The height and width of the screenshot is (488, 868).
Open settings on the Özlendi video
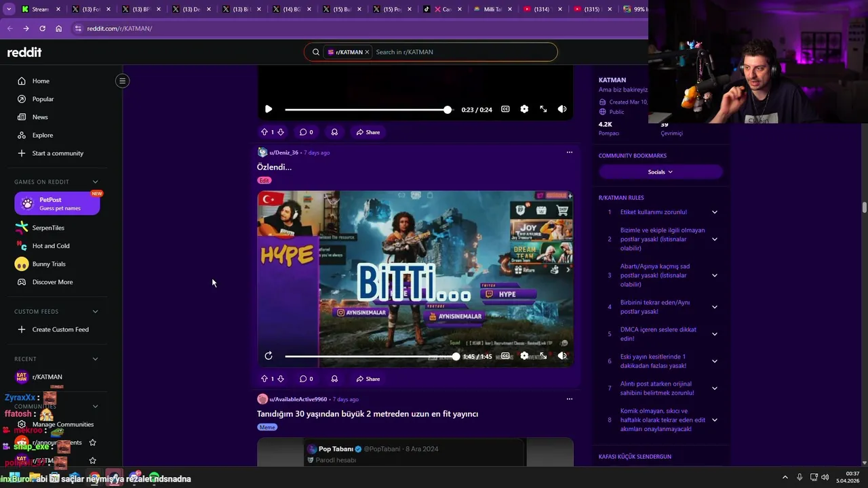point(524,356)
